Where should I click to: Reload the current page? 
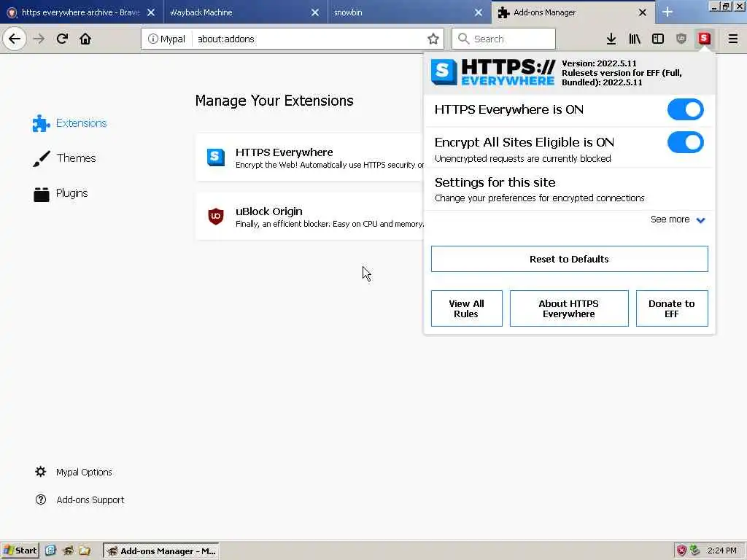62,39
